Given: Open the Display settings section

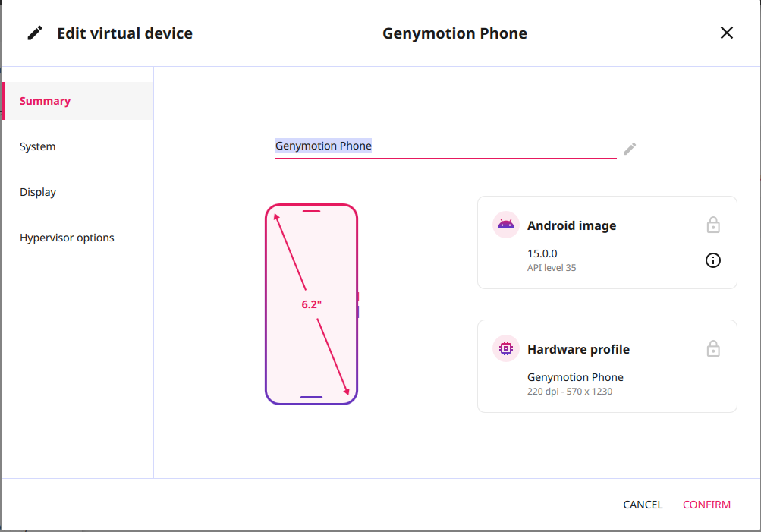Looking at the screenshot, I should tap(38, 191).
